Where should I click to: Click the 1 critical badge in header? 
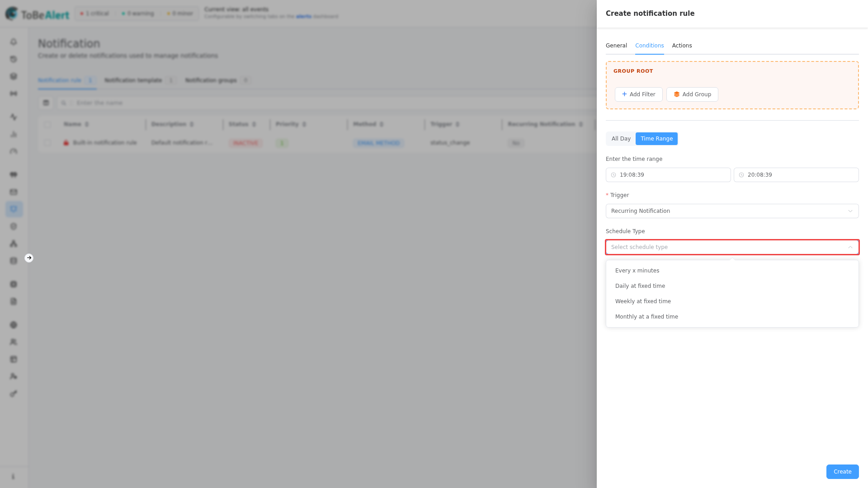point(94,14)
